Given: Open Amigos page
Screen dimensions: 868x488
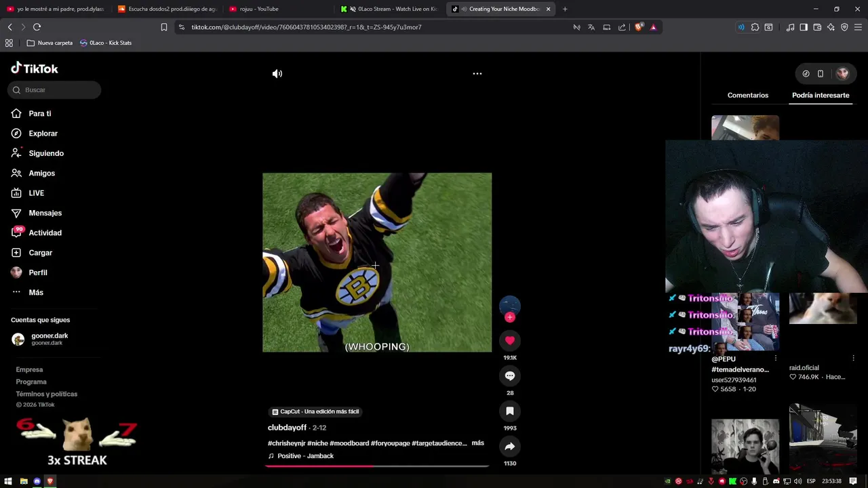Looking at the screenshot, I should (41, 173).
